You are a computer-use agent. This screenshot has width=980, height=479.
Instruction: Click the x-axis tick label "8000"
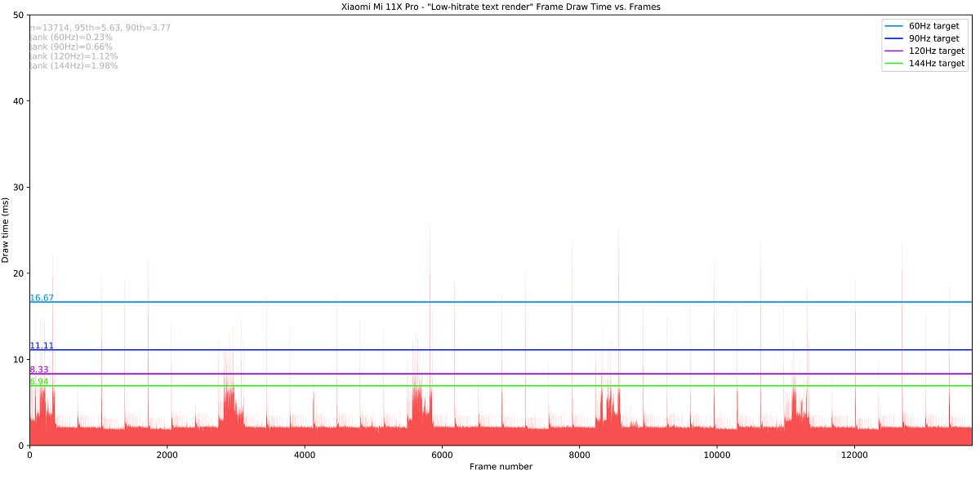click(x=579, y=455)
